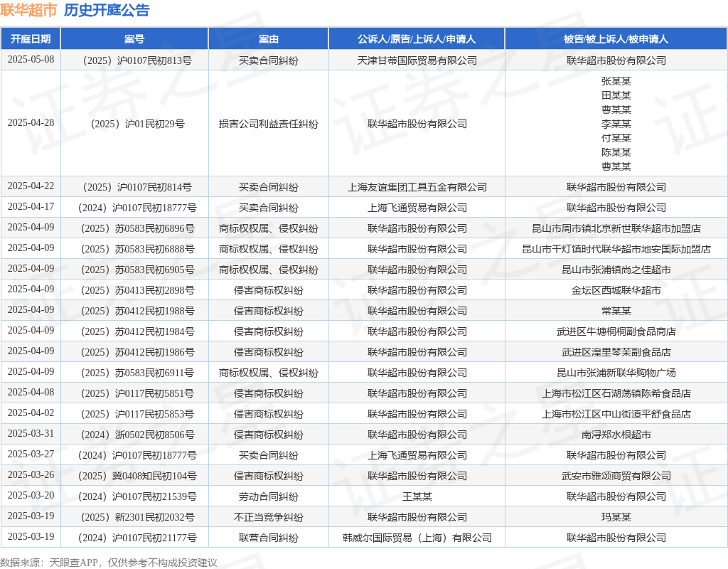
Task: Click plaintiff 韩威尔国际贸易（上海）有限公司
Action: [417, 538]
